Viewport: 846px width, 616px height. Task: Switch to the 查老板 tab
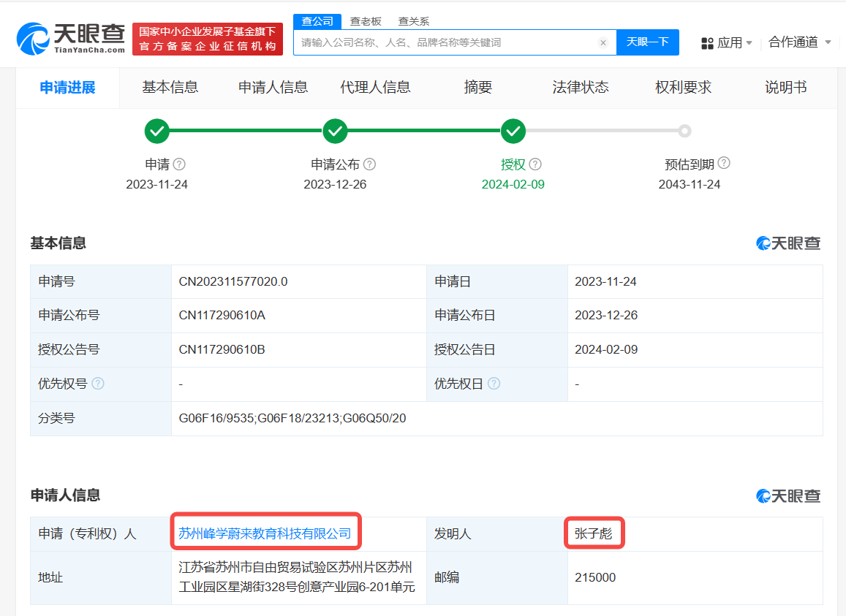pyautogui.click(x=365, y=21)
